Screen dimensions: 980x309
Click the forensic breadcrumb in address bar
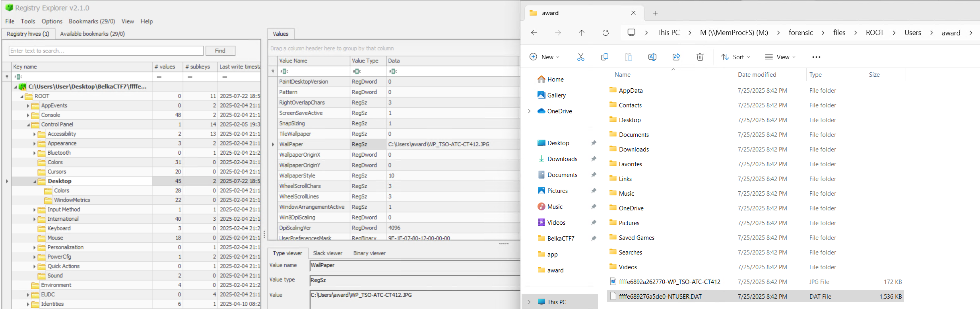click(x=801, y=33)
